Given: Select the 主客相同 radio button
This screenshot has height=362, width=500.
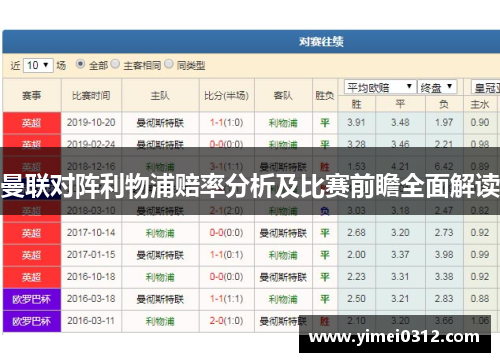Looking at the screenshot, I should [115, 63].
